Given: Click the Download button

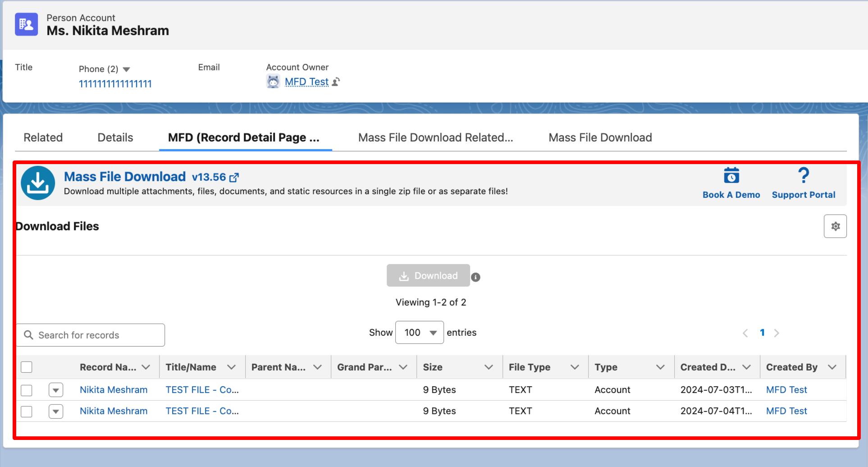Looking at the screenshot, I should (x=428, y=275).
